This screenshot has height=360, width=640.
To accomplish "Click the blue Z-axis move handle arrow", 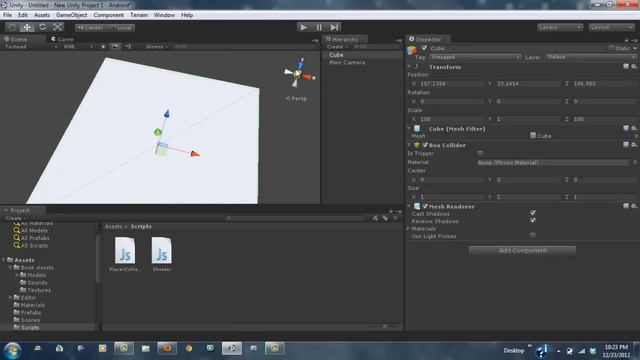I will click(x=167, y=113).
